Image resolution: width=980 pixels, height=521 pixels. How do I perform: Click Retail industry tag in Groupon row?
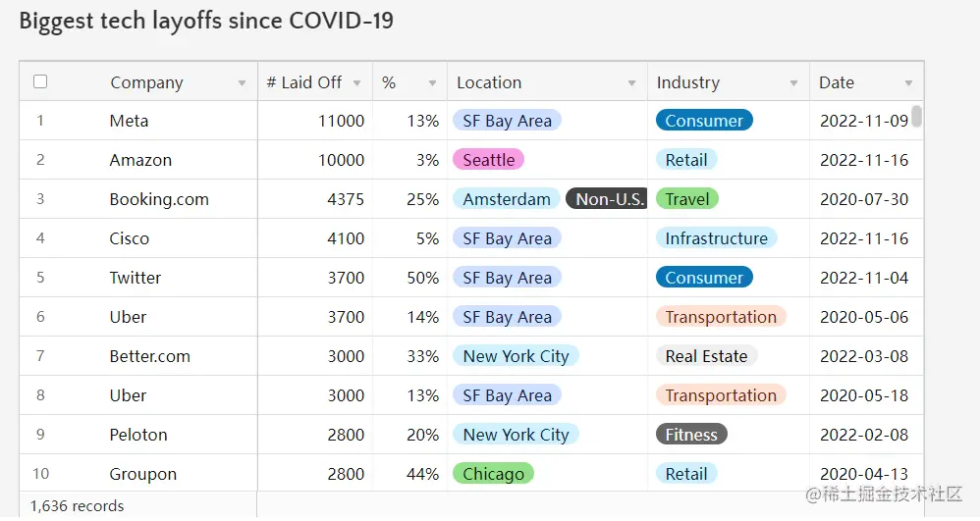686,474
